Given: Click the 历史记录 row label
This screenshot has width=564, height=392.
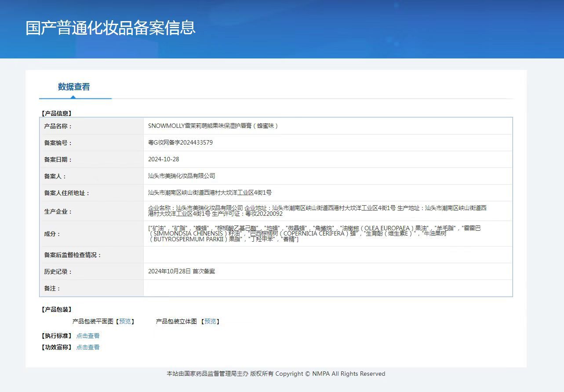Looking at the screenshot, I should pos(58,272).
